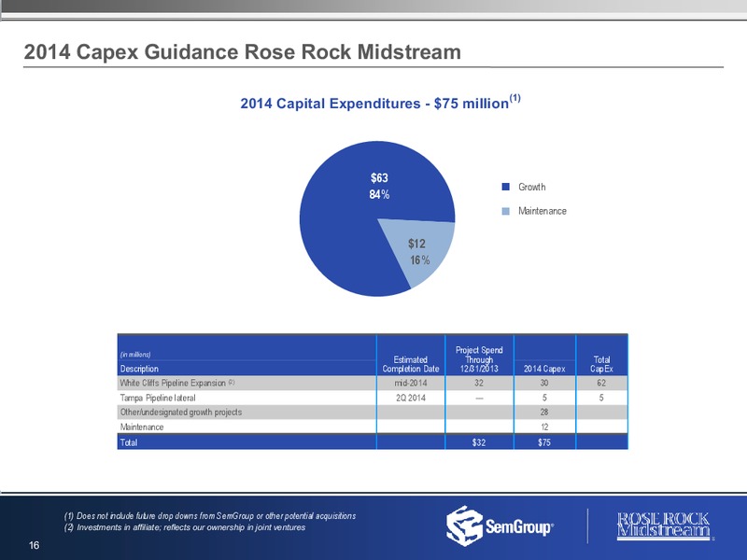Click the Rose Rock Midstream logo
747x560 pixels.
664,525
